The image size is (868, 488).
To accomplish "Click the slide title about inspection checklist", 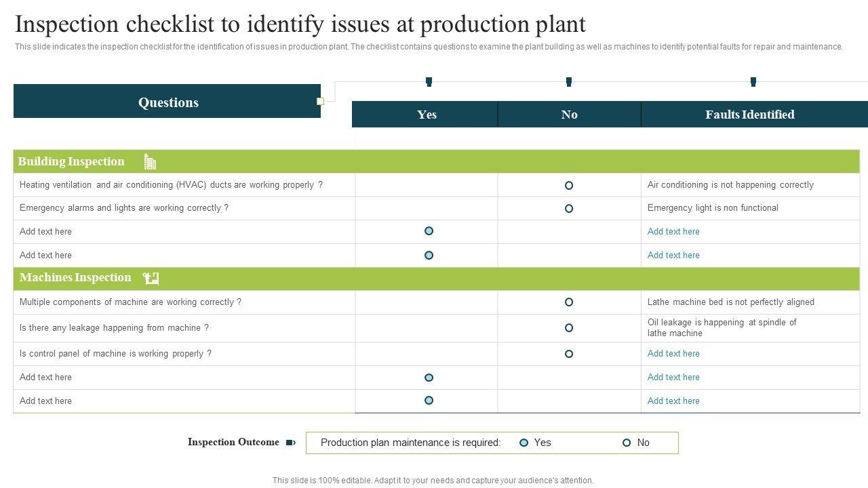I will pyautogui.click(x=300, y=24).
